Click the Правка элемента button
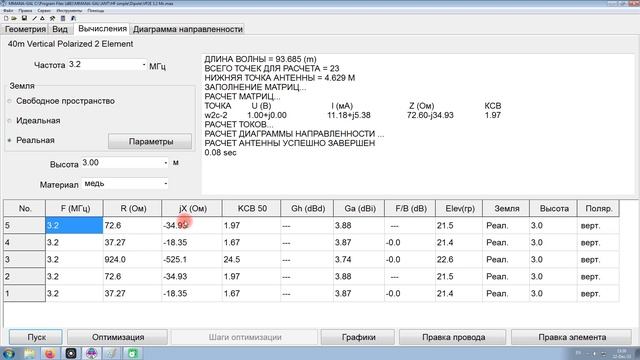This screenshot has width=640, height=360. pos(572,337)
